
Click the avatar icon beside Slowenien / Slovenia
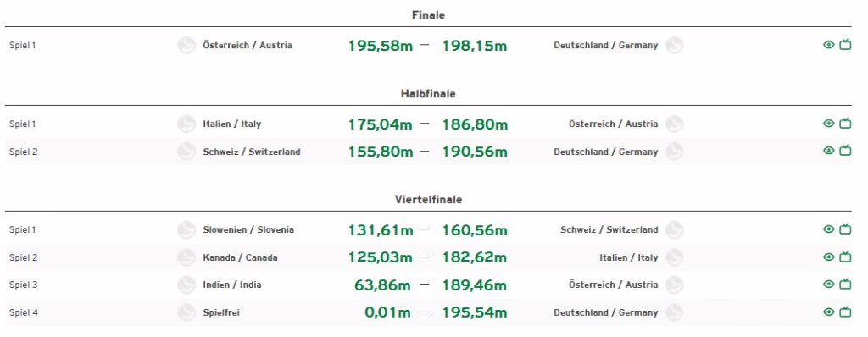tap(186, 229)
